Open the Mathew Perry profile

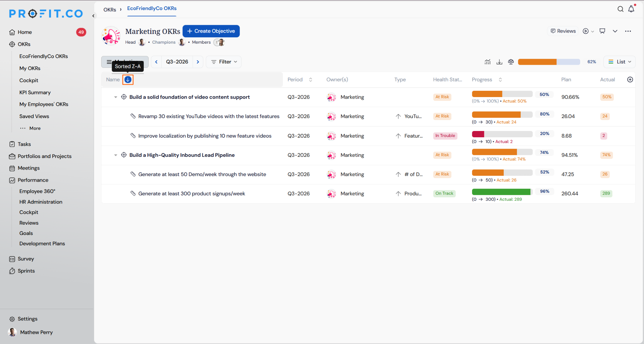pos(31,332)
